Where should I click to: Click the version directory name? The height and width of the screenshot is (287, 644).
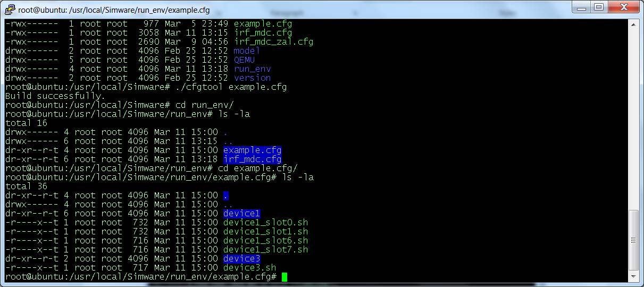click(x=252, y=78)
